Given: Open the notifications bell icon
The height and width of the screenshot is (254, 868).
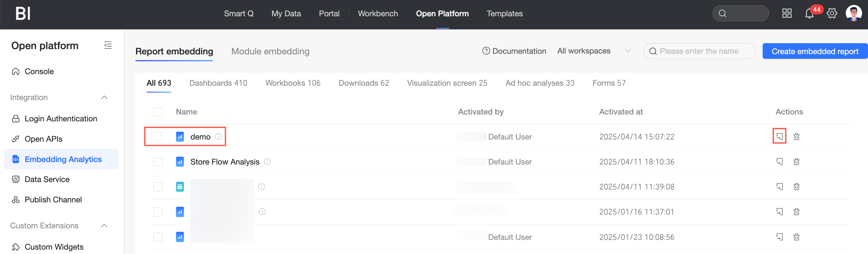Looking at the screenshot, I should click(x=809, y=14).
